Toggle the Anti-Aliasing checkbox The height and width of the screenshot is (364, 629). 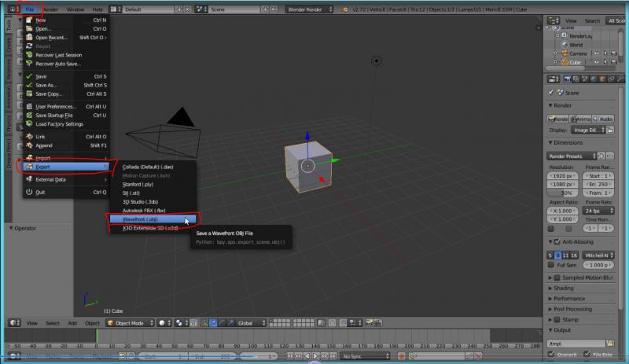[557, 241]
